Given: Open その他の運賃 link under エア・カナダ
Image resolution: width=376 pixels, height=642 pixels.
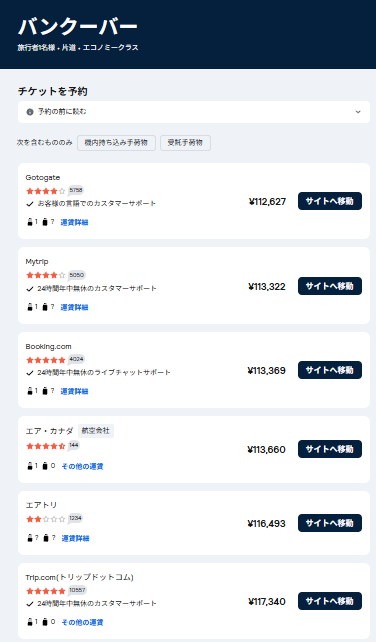Looking at the screenshot, I should pyautogui.click(x=82, y=466).
